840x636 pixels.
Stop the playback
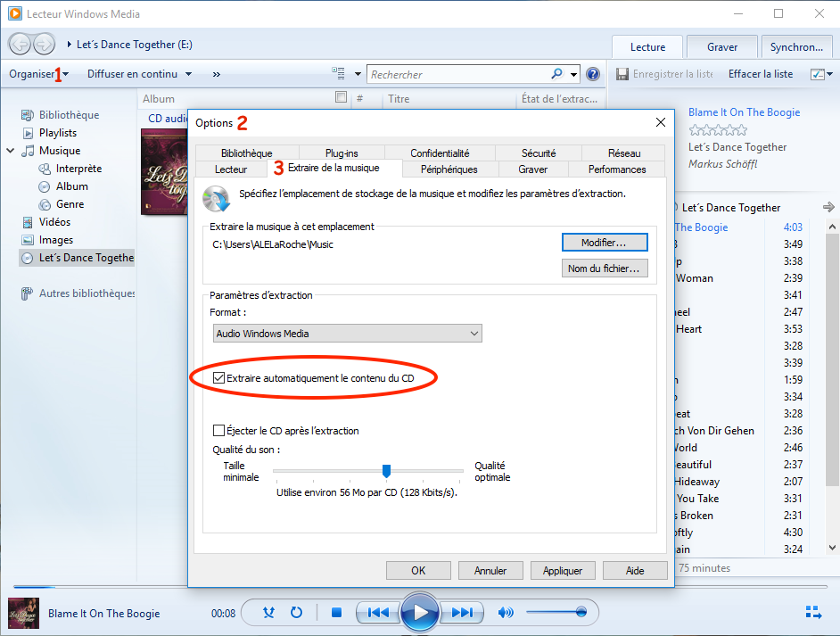[x=336, y=613]
